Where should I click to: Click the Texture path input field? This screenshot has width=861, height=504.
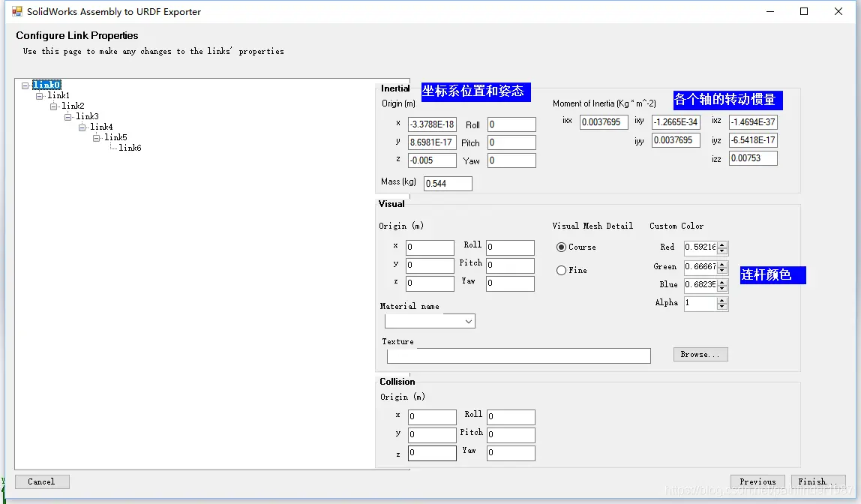point(518,356)
